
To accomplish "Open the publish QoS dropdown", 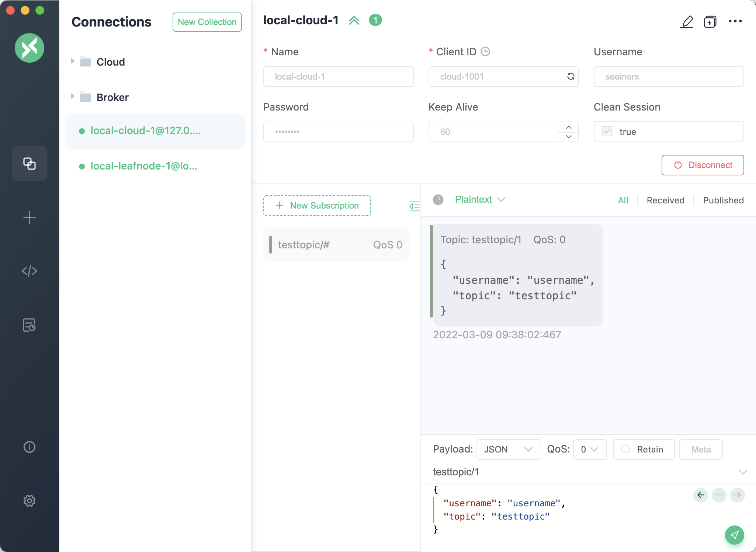I will pyautogui.click(x=589, y=449).
